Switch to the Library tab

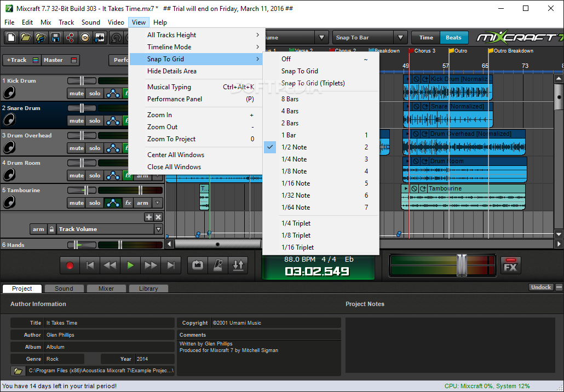coord(148,289)
